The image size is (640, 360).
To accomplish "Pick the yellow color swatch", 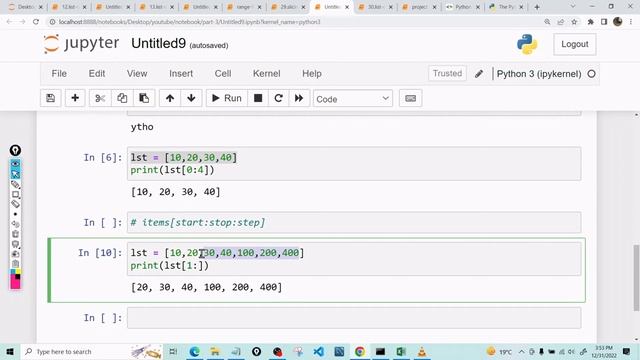I will [x=18, y=272].
